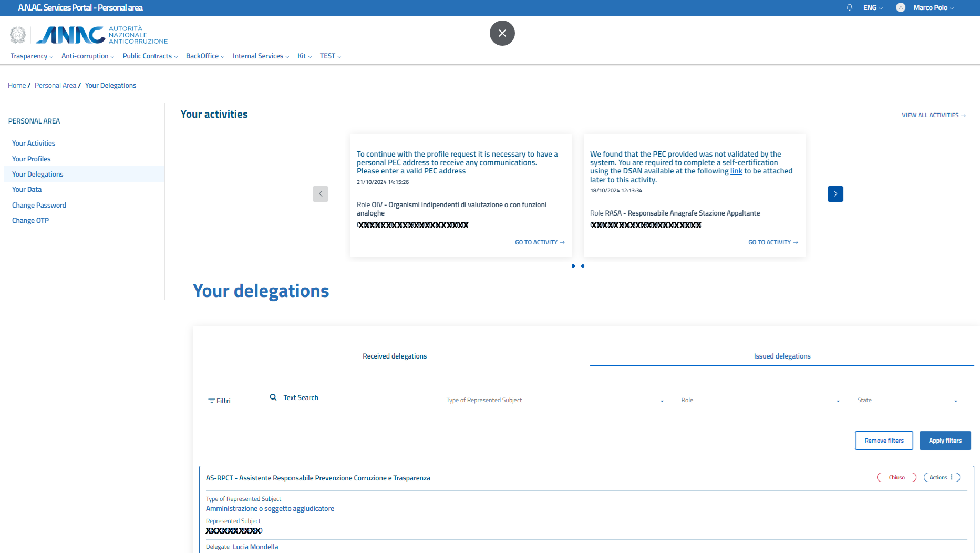Screen dimensions: 980x553
Task: Click the notification bell icon
Action: click(849, 7)
